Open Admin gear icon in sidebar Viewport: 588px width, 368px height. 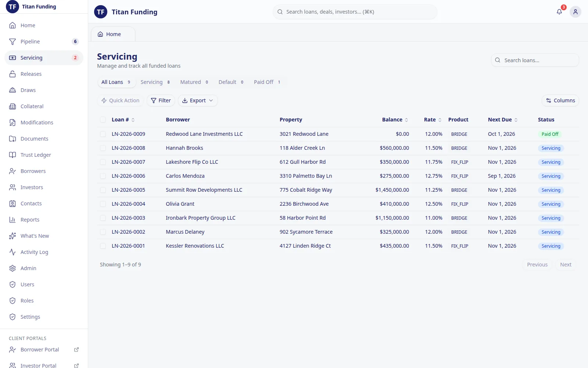click(12, 268)
